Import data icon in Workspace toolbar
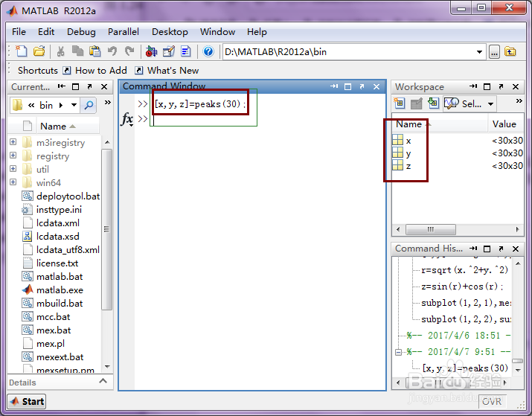Viewport: 532px width, 416px height. click(433, 103)
